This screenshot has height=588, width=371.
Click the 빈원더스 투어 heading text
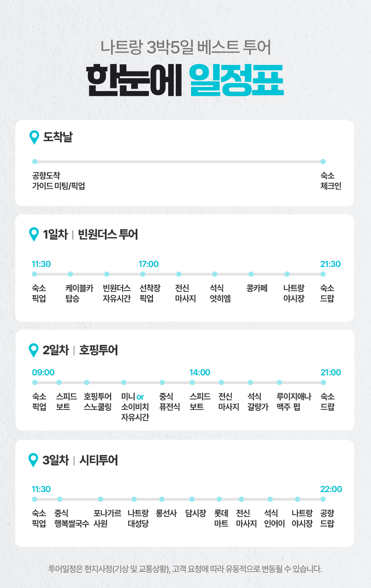[108, 234]
